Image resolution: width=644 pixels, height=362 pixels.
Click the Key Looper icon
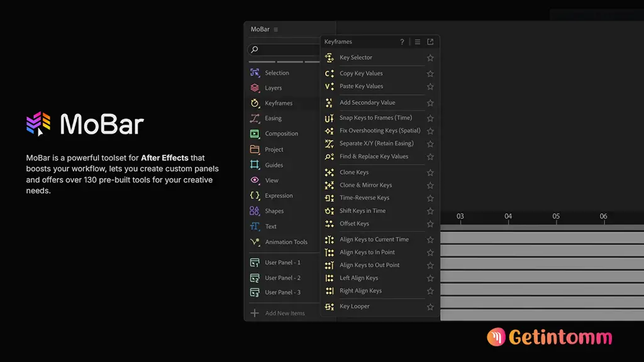pos(330,307)
